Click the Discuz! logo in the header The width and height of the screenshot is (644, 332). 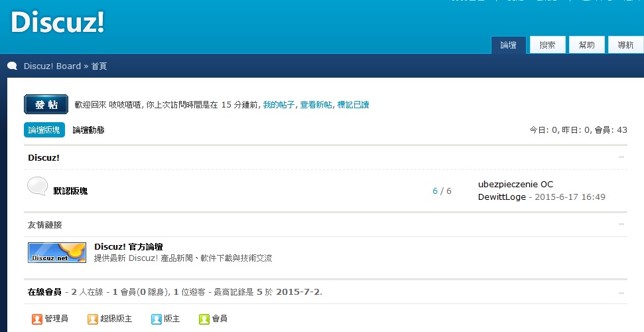point(58,22)
